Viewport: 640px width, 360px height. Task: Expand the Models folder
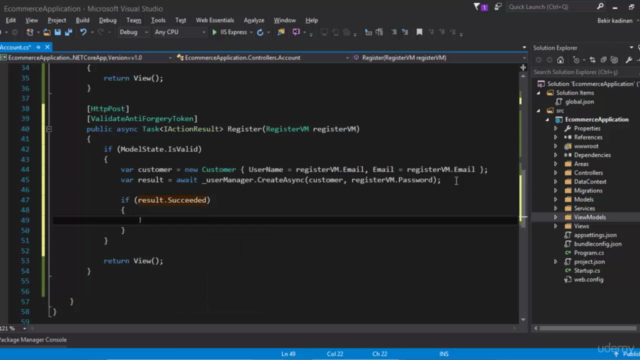[x=556, y=200]
